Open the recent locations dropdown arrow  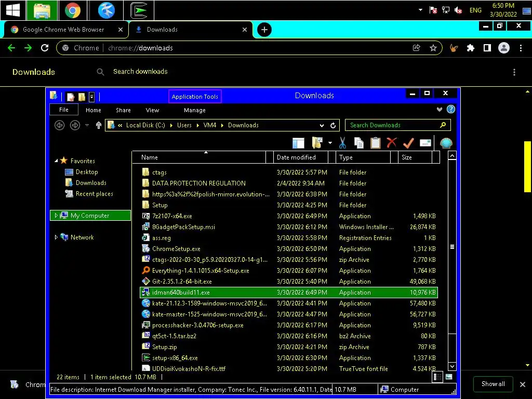tap(87, 125)
